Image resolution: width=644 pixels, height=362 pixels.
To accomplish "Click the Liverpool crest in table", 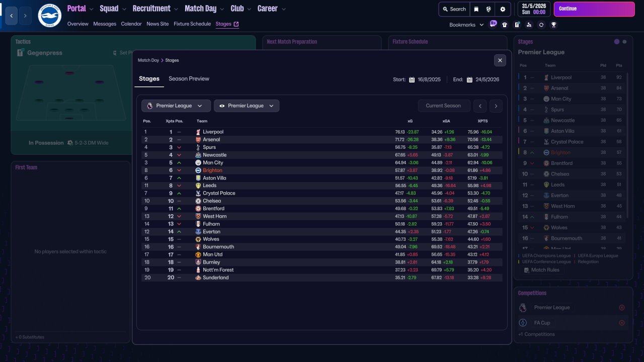I will click(x=198, y=132).
